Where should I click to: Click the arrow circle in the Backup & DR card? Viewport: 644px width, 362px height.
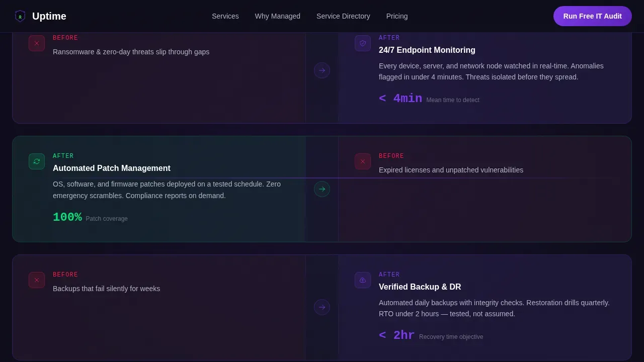[x=322, y=307]
